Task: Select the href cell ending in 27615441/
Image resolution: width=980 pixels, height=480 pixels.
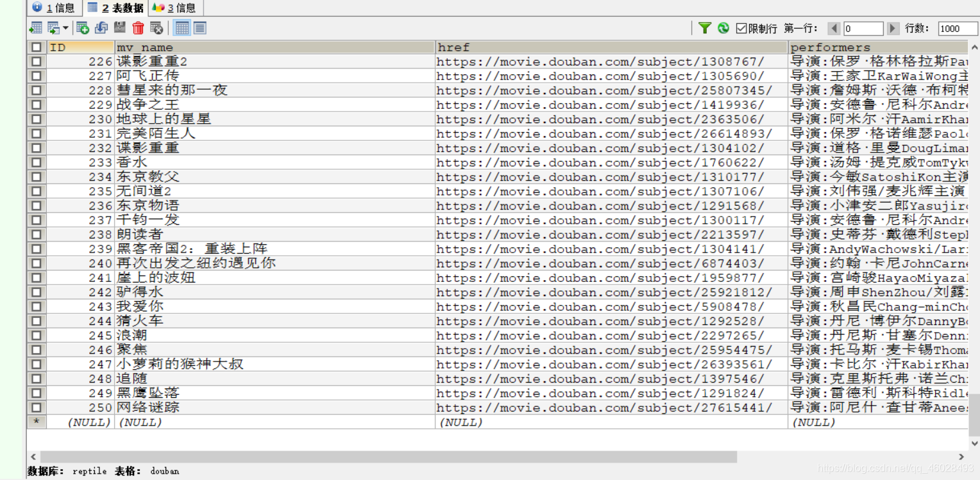Action: [611, 408]
